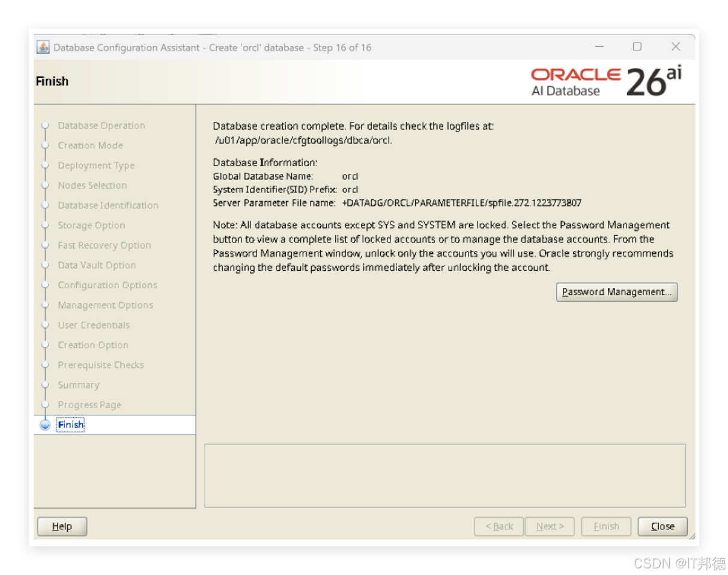Select the Storage Option step
Image resolution: width=728 pixels, height=575 pixels.
[x=91, y=226]
